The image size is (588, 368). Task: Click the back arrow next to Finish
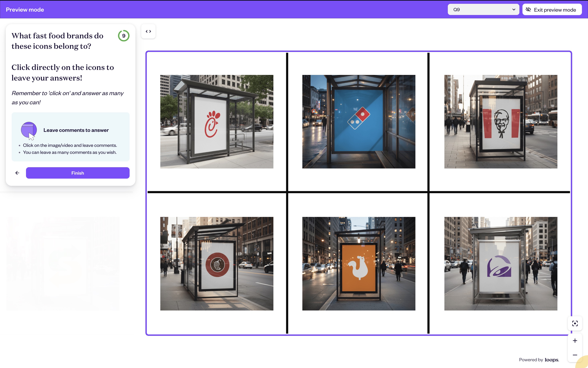[x=17, y=173]
